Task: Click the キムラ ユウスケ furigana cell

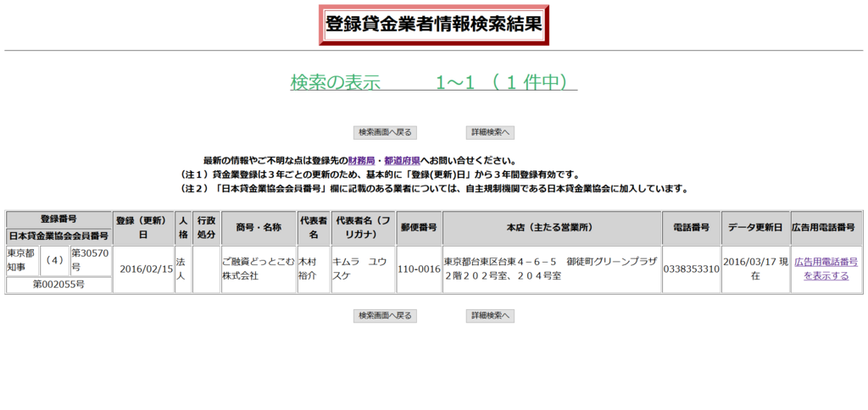Action: pos(363,269)
